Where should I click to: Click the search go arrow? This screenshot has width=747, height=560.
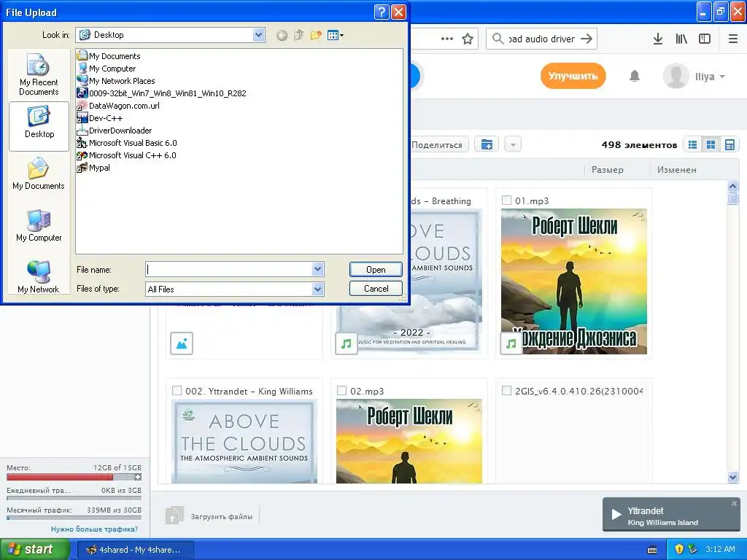pyautogui.click(x=587, y=39)
